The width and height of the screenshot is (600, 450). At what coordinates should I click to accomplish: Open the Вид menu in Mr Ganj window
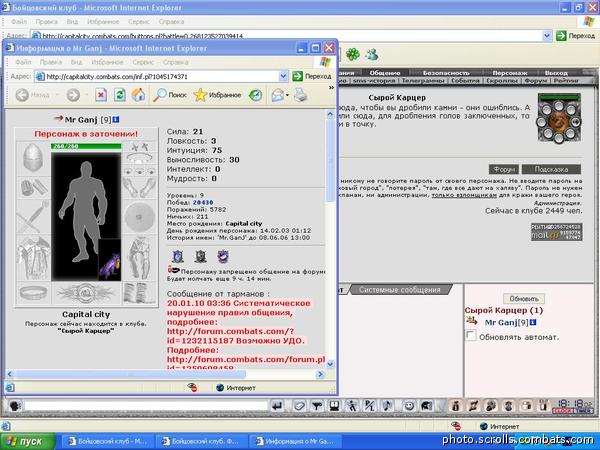coord(76,62)
